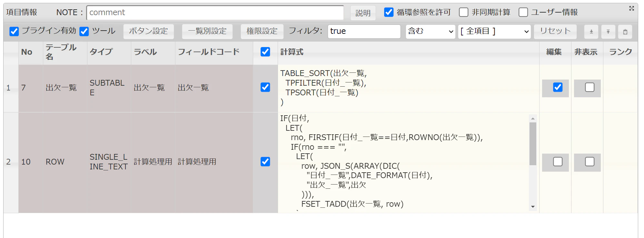Click the ランク column header
Image resolution: width=644 pixels, height=238 pixels.
point(620,52)
